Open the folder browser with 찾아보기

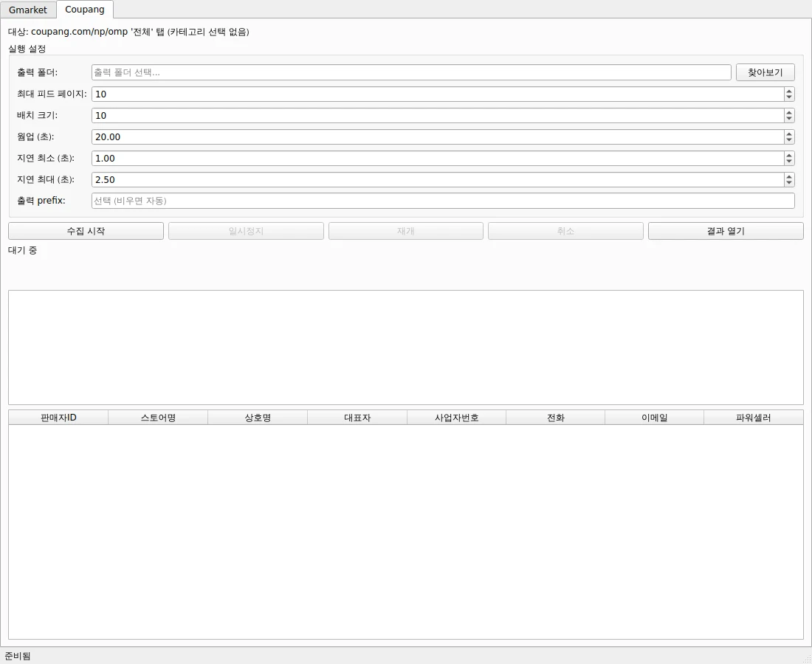click(x=765, y=72)
